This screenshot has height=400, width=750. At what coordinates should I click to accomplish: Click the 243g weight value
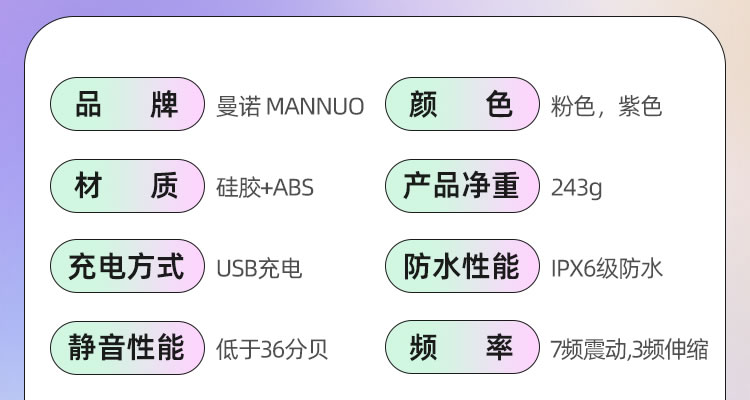point(576,188)
